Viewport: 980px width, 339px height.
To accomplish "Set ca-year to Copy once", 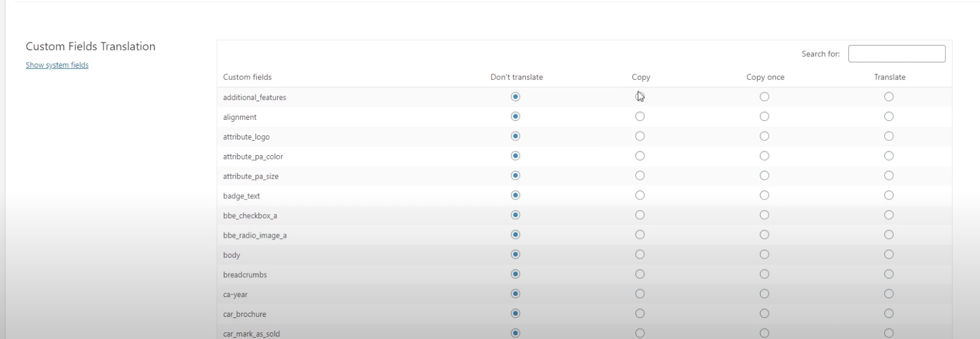I will click(764, 294).
